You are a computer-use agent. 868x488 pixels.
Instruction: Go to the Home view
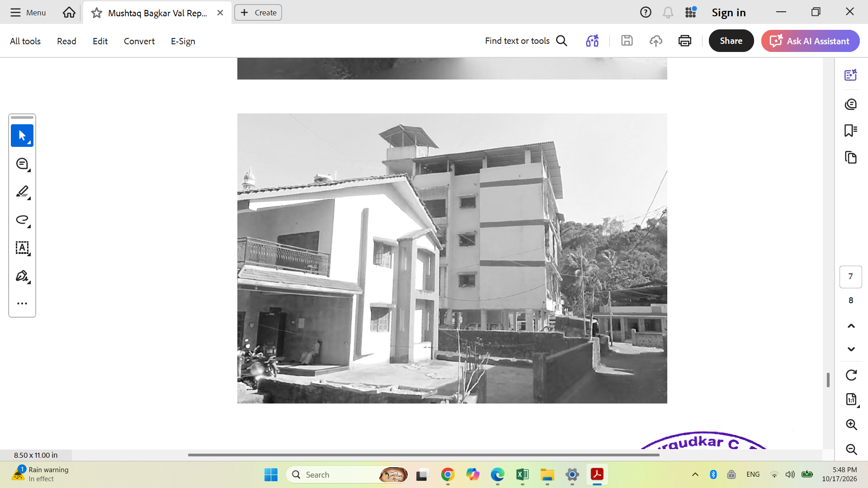tap(69, 13)
